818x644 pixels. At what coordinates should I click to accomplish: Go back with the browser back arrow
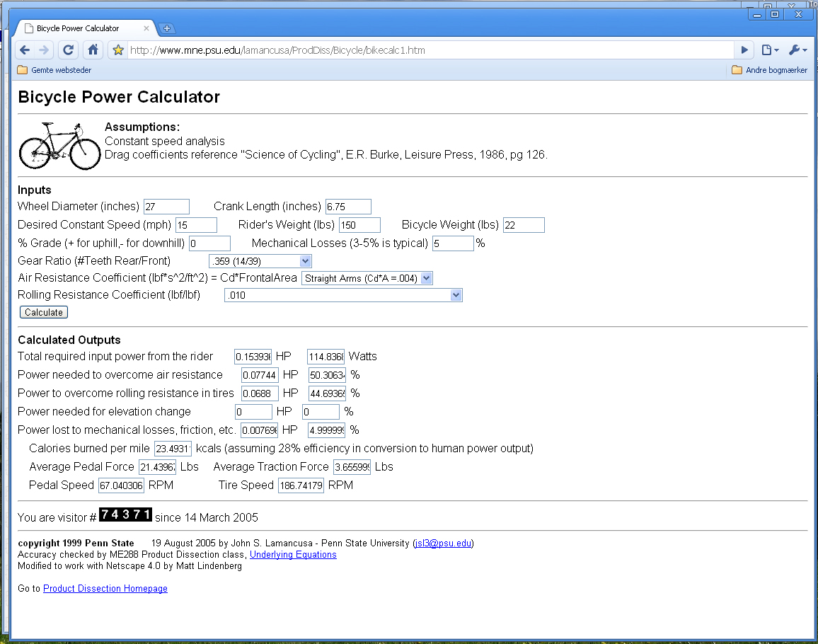(25, 50)
